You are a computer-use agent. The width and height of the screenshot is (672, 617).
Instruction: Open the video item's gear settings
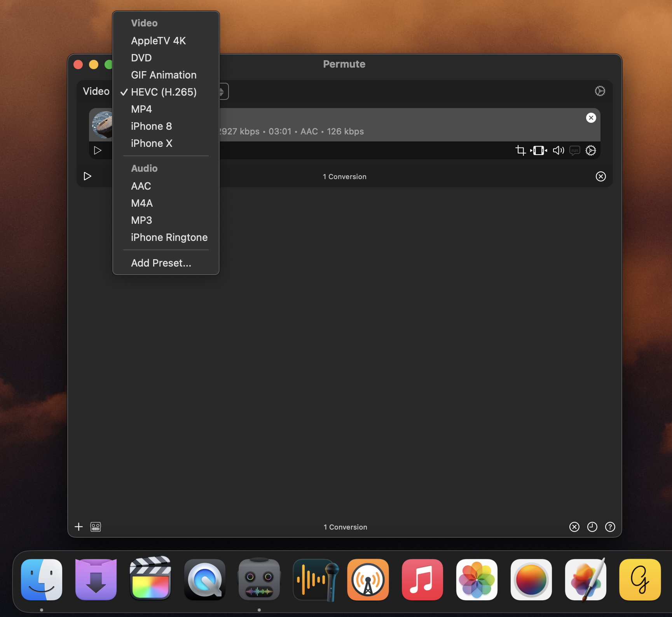pos(591,150)
